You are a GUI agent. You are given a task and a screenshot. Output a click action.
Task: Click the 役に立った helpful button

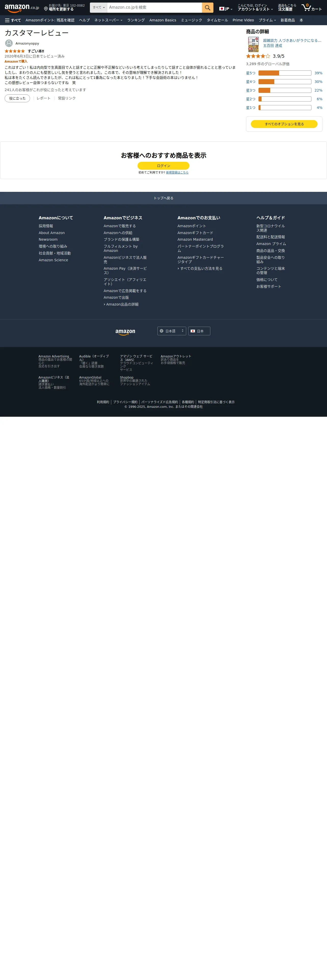pos(17,98)
